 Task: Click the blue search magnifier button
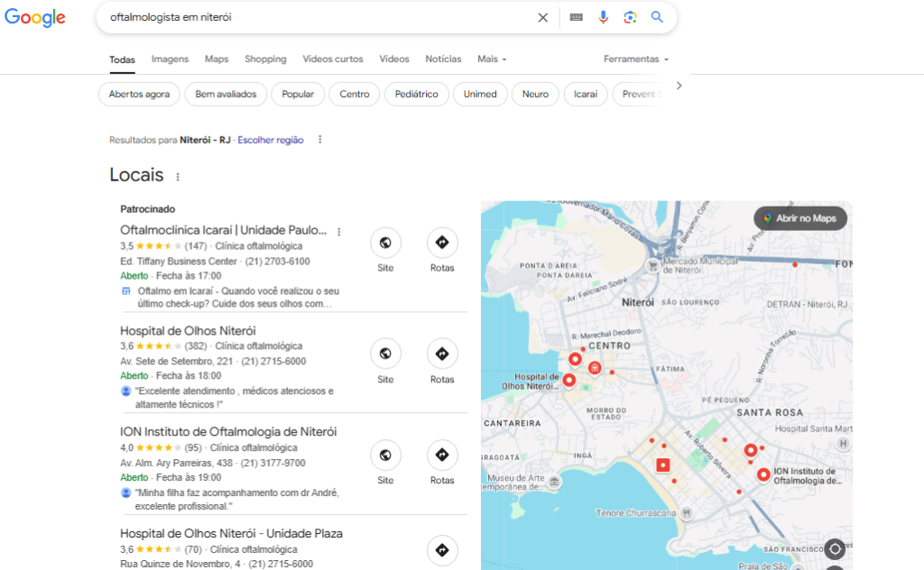[x=657, y=17]
